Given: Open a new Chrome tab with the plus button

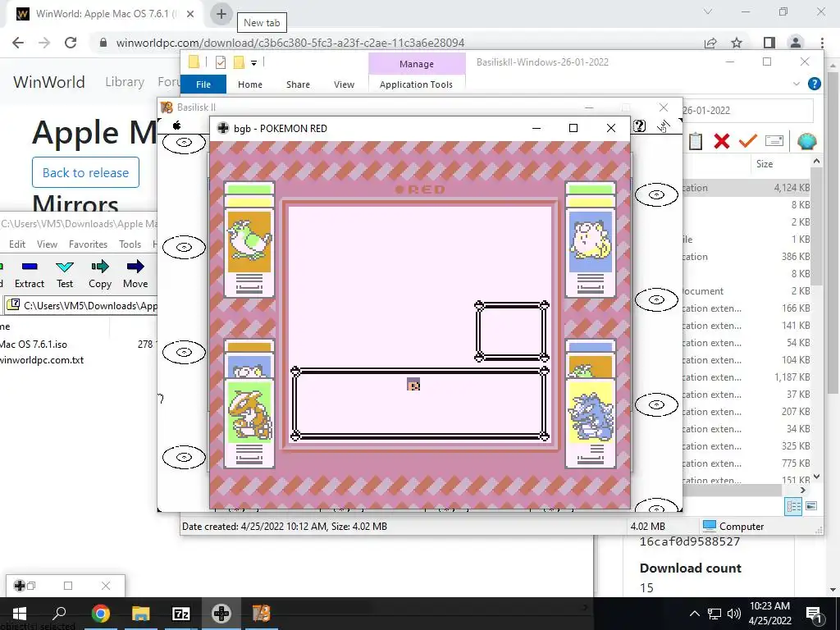Looking at the screenshot, I should click(x=221, y=14).
